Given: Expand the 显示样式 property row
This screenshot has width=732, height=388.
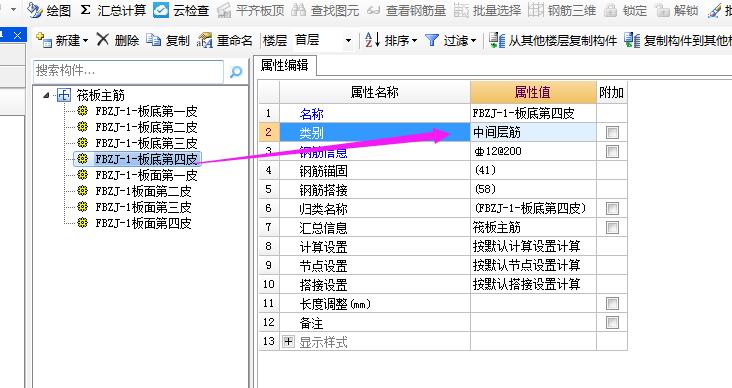Looking at the screenshot, I should point(289,342).
